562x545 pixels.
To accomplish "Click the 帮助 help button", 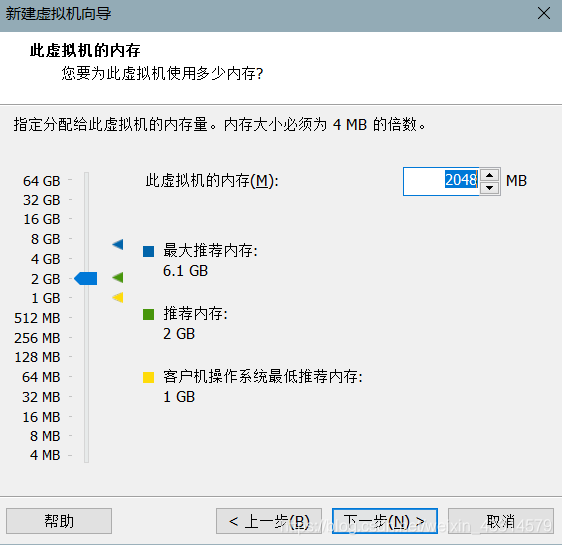I will [x=59, y=521].
